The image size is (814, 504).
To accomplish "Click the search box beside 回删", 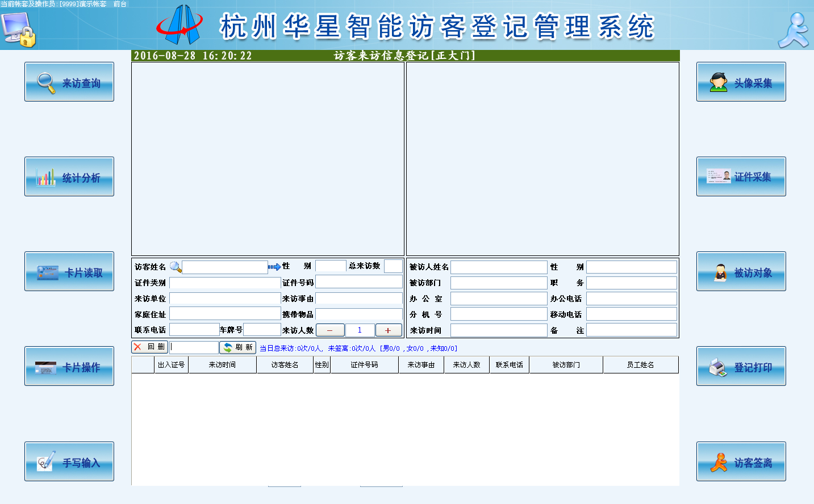I will tap(194, 347).
